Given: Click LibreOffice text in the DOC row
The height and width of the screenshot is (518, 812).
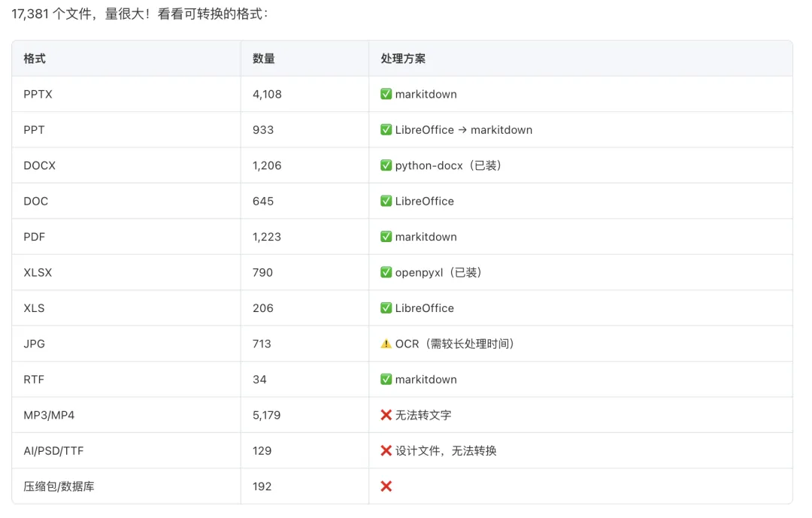Looking at the screenshot, I should click(x=425, y=201).
